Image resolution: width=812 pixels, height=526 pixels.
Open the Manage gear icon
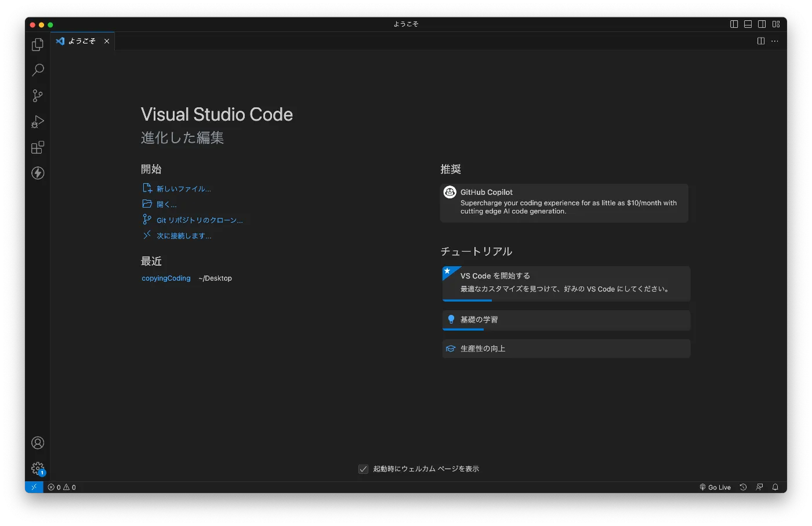tap(38, 469)
